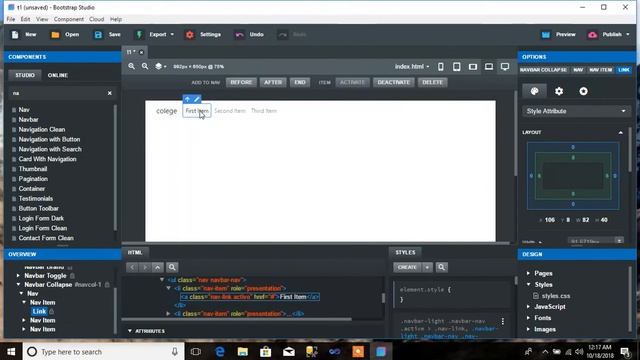The image size is (640, 360).
Task: Save the current design
Action: coord(107,35)
